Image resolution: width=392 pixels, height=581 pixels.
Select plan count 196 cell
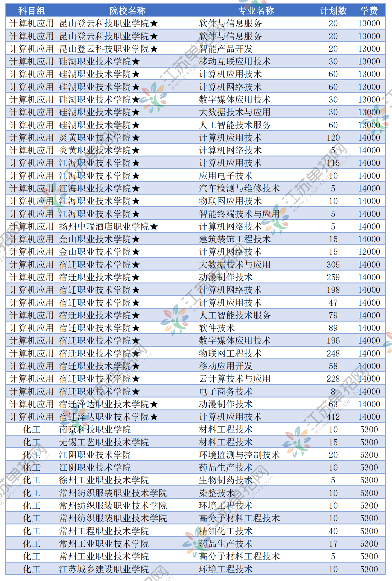[333, 341]
